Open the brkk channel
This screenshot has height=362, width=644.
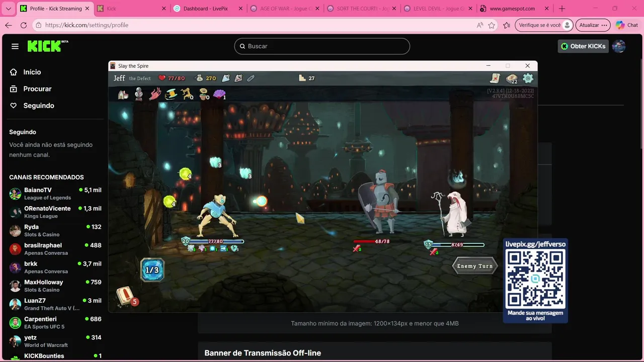(x=55, y=267)
